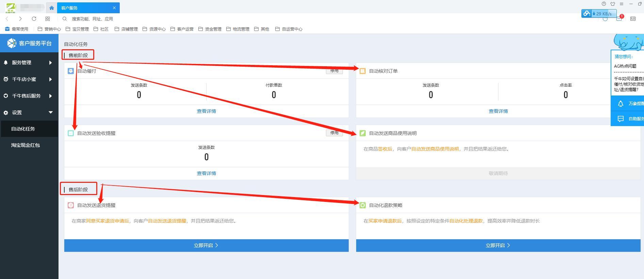
Task: Open the skin (shirt) icon
Action: 613,4
